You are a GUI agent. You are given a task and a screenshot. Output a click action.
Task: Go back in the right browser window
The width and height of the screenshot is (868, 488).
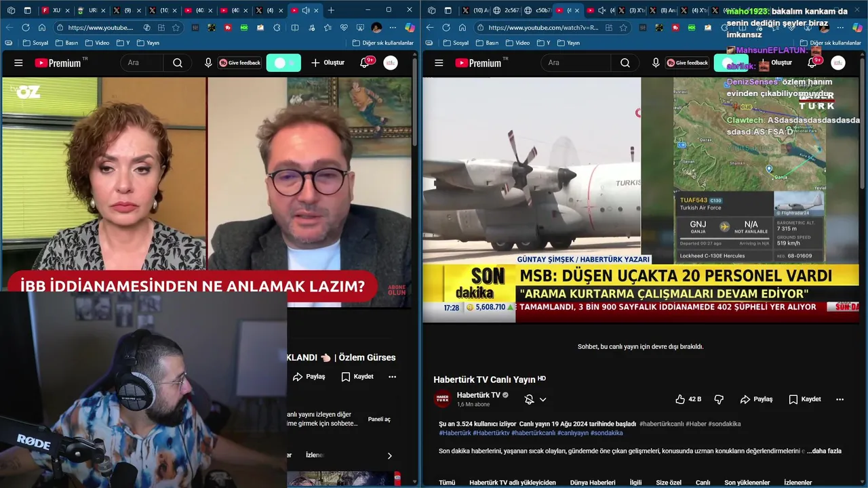coord(429,28)
